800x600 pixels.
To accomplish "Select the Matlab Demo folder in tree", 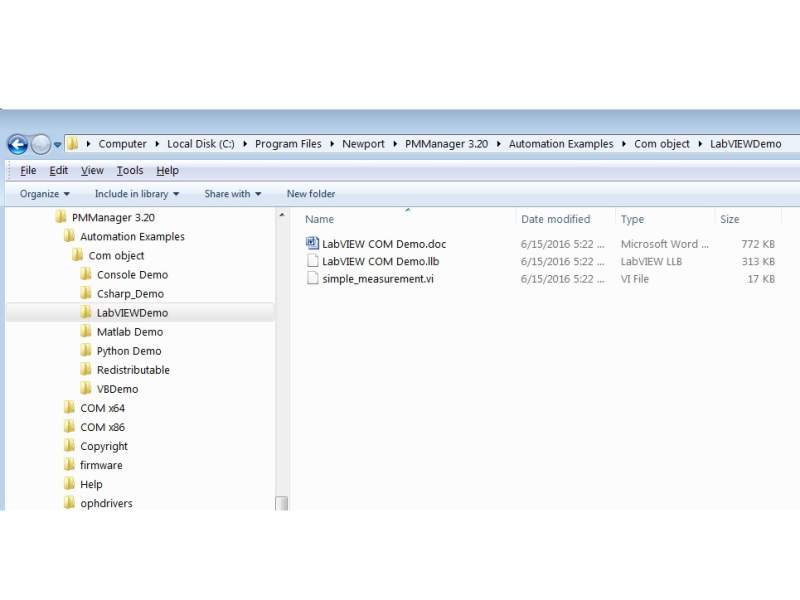I will tap(129, 332).
